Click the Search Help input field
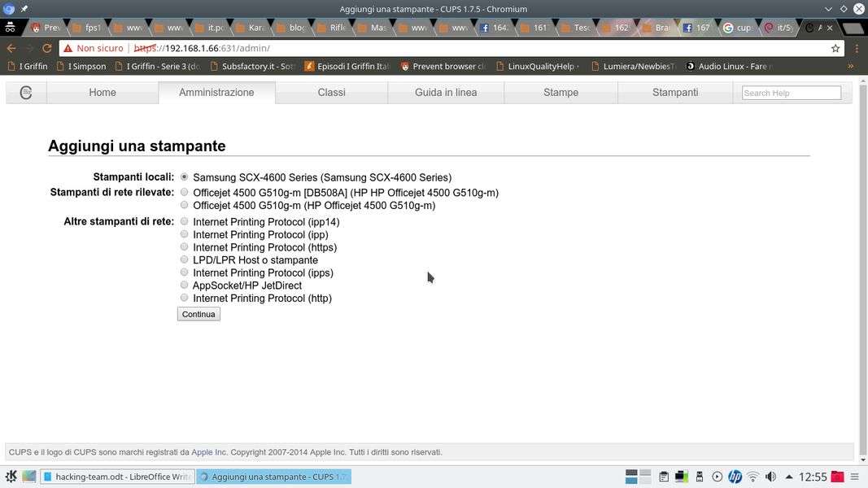The height and width of the screenshot is (488, 868). coord(791,93)
